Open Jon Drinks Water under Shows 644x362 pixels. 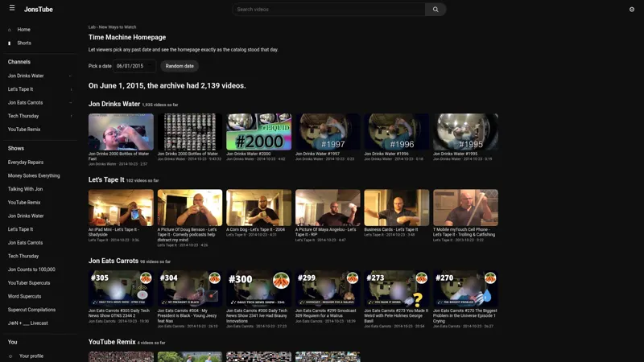[x=26, y=216]
